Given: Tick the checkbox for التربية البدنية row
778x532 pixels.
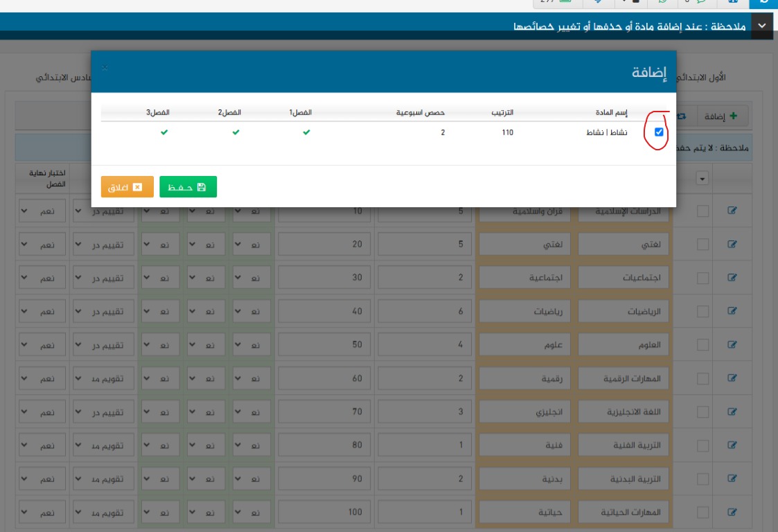Looking at the screenshot, I should click(702, 479).
